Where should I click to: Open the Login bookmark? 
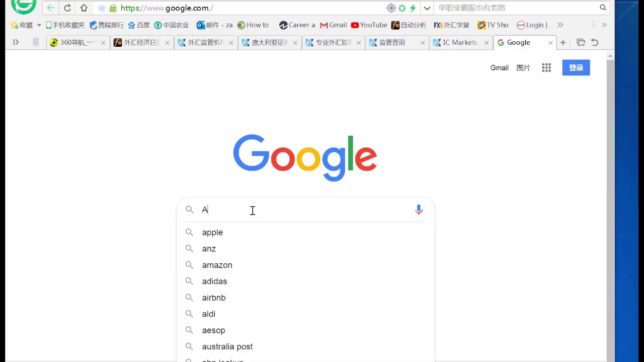pyautogui.click(x=532, y=25)
